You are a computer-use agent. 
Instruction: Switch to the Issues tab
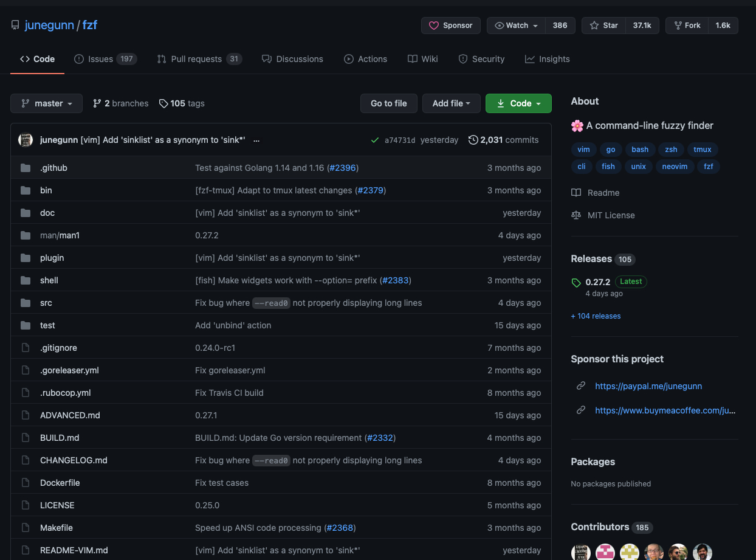[105, 59]
